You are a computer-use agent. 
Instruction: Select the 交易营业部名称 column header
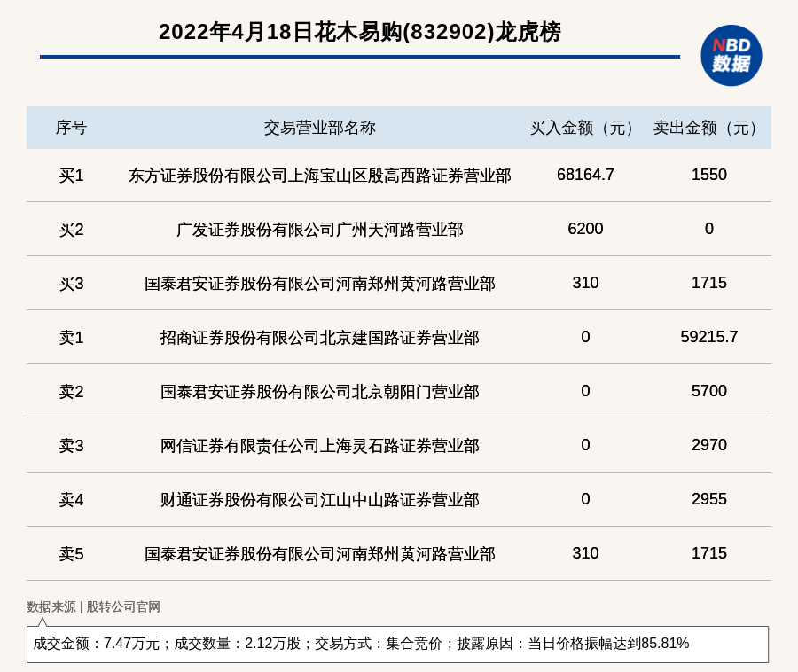point(319,128)
